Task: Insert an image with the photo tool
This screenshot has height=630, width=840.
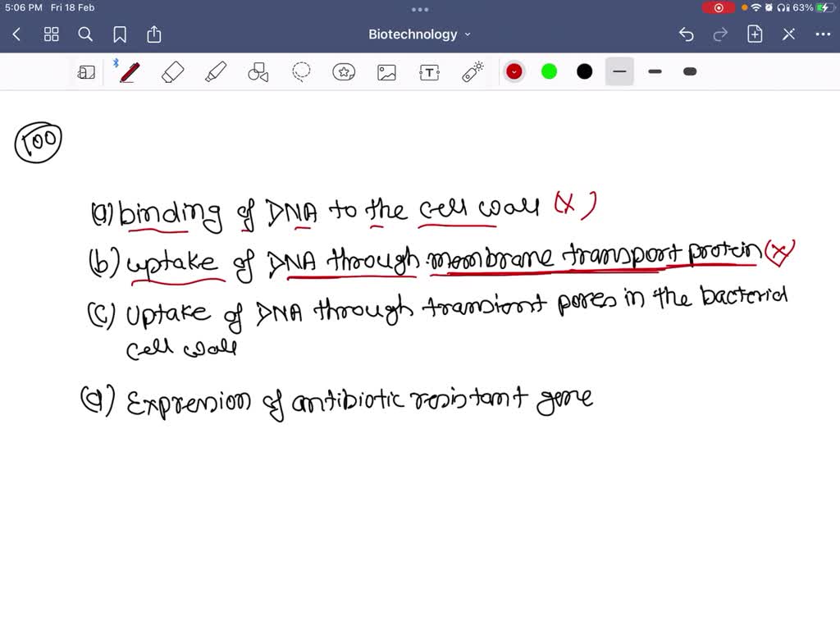Action: tap(386, 72)
